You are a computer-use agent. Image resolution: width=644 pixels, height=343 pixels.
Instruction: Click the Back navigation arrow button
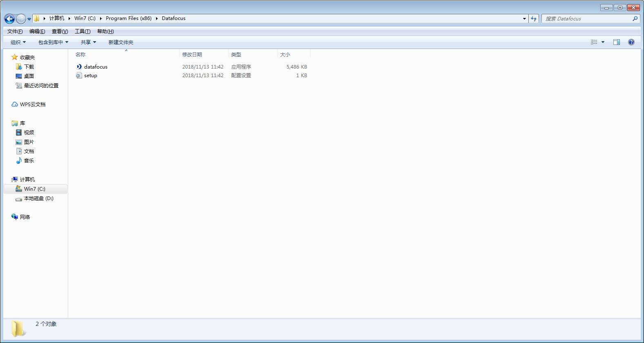[9, 19]
